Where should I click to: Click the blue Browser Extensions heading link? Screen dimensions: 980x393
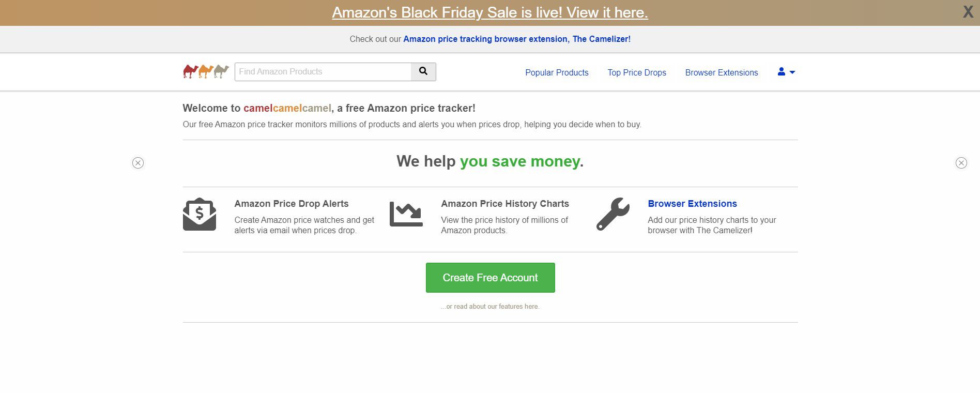coord(692,204)
